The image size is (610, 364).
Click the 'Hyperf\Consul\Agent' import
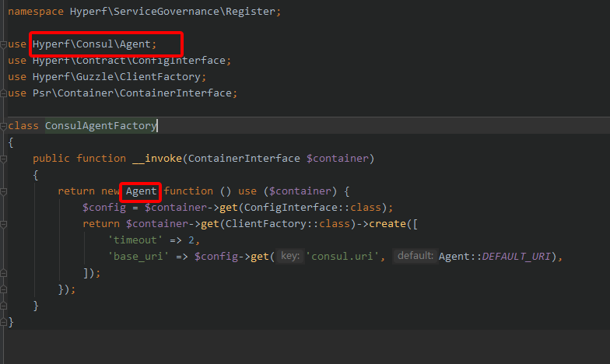click(92, 44)
